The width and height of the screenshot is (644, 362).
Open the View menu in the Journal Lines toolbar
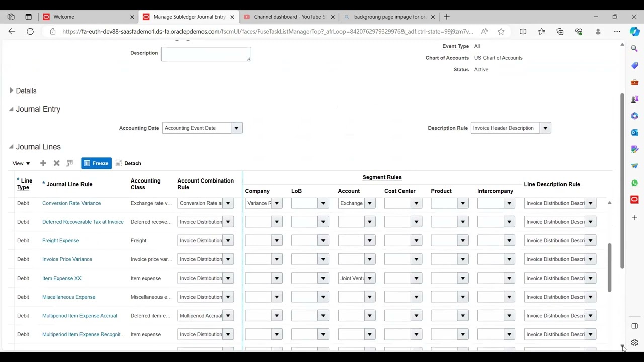21,163
